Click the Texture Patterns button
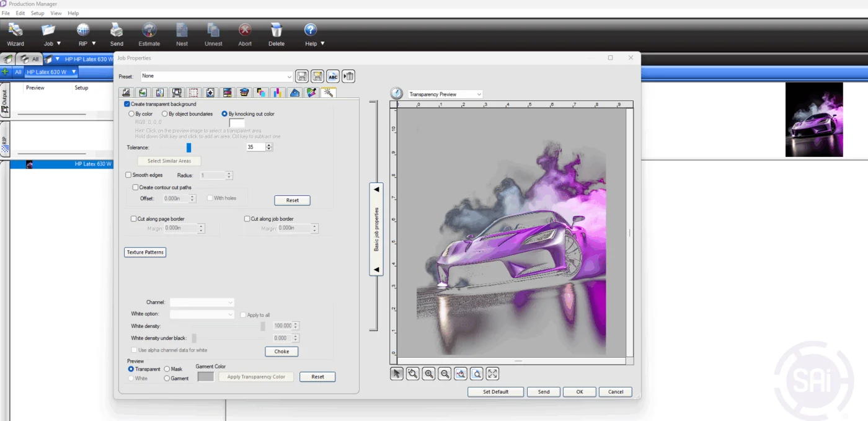This screenshot has width=868, height=421. [145, 252]
